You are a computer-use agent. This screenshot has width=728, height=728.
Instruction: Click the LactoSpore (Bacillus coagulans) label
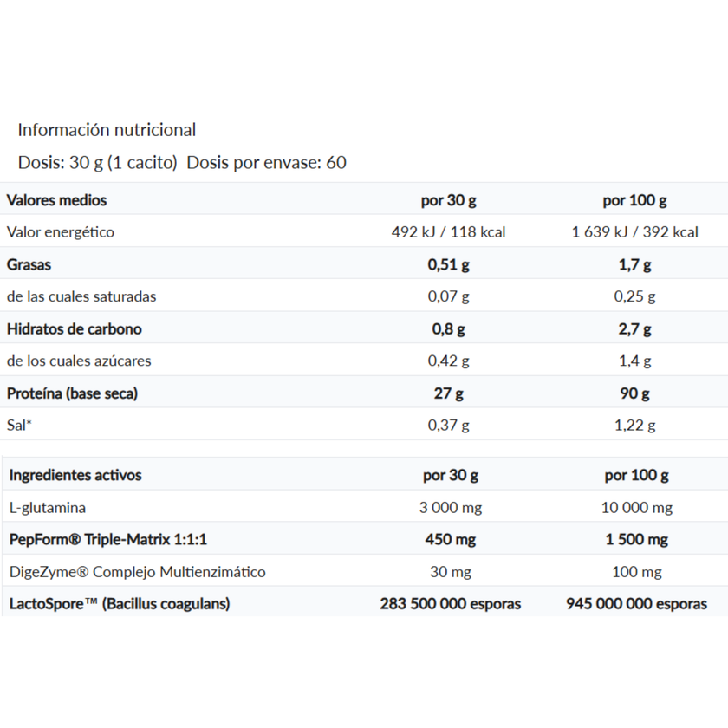pyautogui.click(x=120, y=603)
